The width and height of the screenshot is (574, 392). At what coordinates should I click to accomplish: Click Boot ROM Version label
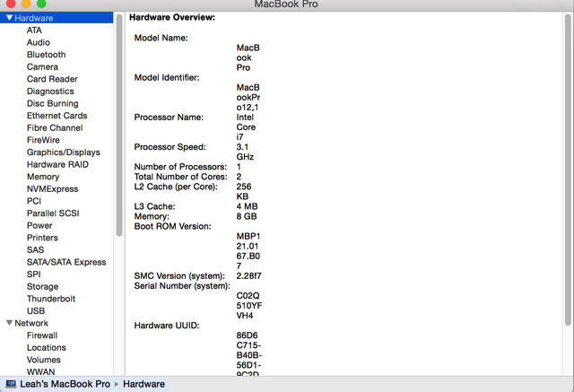coord(173,226)
